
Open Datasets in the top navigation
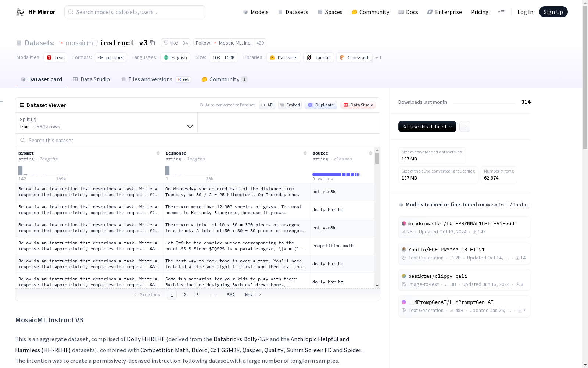[x=293, y=12]
